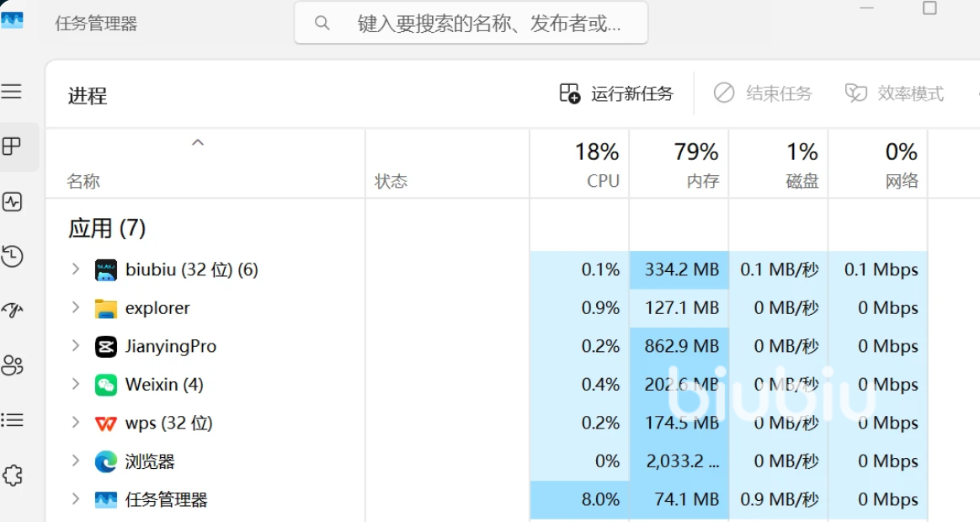This screenshot has height=522, width=980.
Task: Open App history icon in sidebar
Action: 12,257
